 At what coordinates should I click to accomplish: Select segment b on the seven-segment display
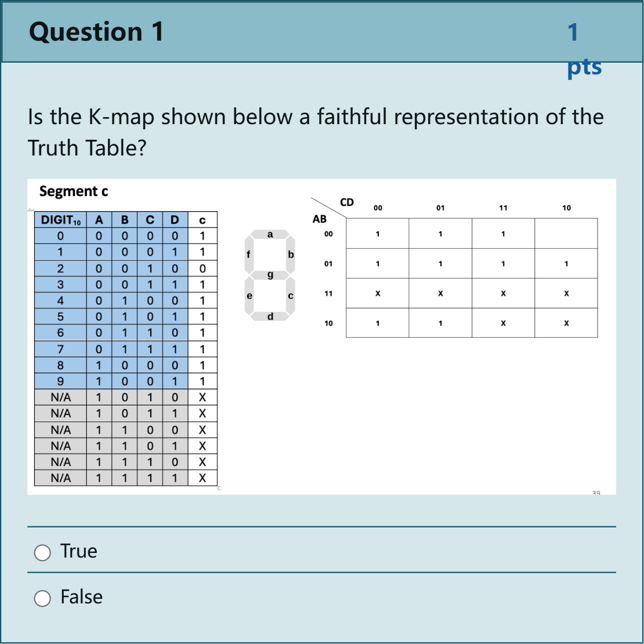point(291,254)
